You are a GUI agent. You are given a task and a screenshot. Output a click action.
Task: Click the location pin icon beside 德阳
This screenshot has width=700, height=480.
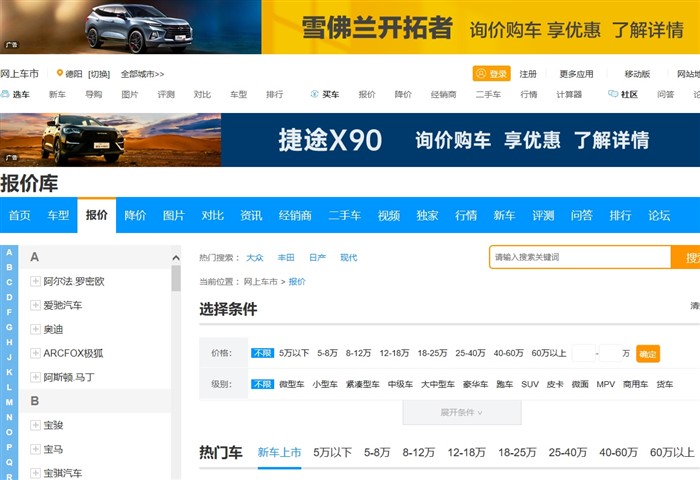coord(59,73)
